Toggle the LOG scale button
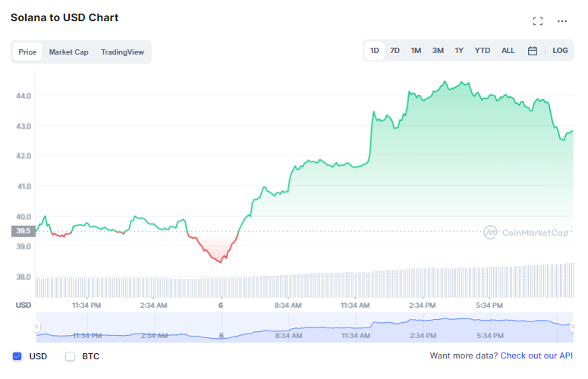This screenshot has height=379, width=588. [x=560, y=51]
